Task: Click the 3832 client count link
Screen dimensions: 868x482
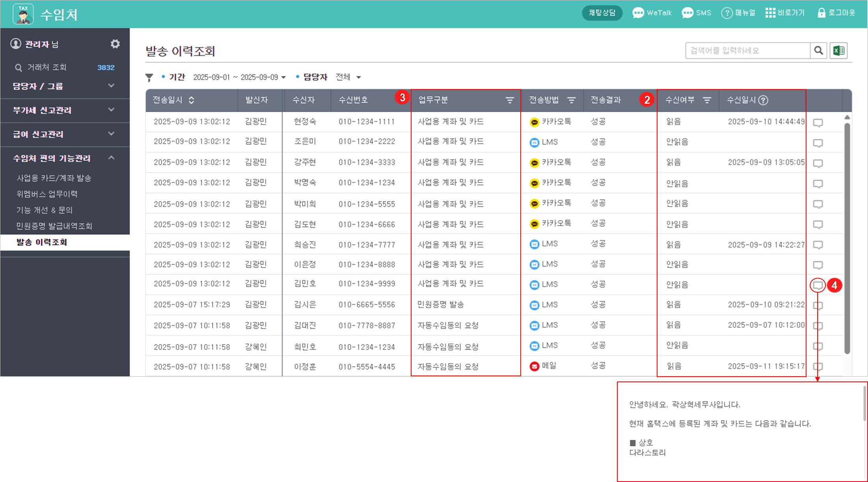Action: pyautogui.click(x=106, y=67)
